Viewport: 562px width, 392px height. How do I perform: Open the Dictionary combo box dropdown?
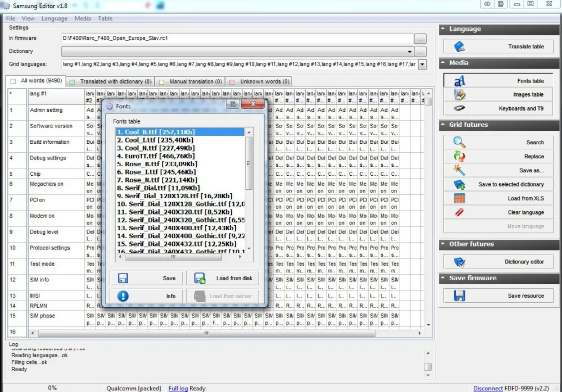click(409, 52)
